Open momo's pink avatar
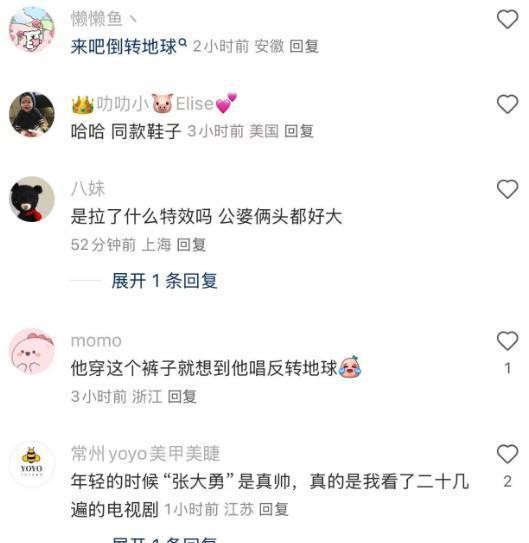The width and height of the screenshot is (529, 543). (32, 351)
